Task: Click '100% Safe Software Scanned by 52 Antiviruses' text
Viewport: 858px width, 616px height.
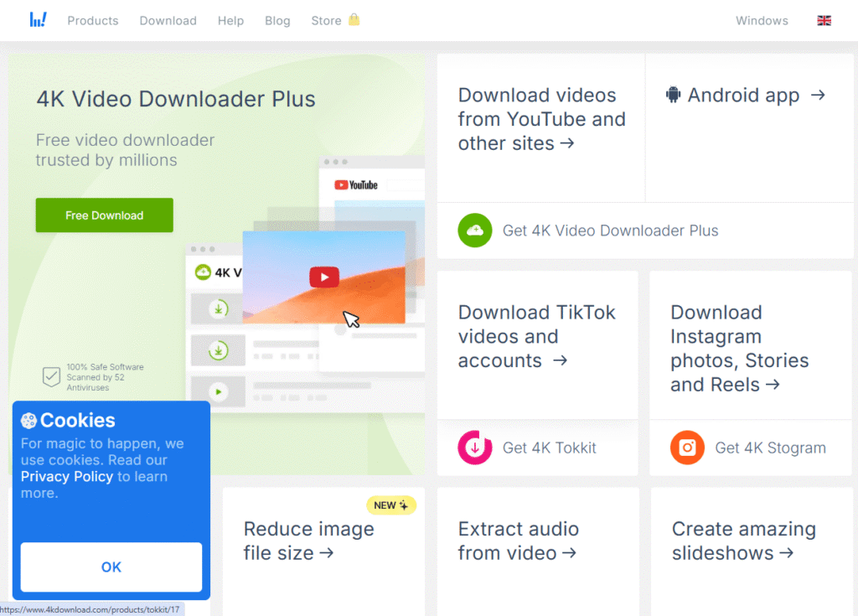Action: pos(105,377)
